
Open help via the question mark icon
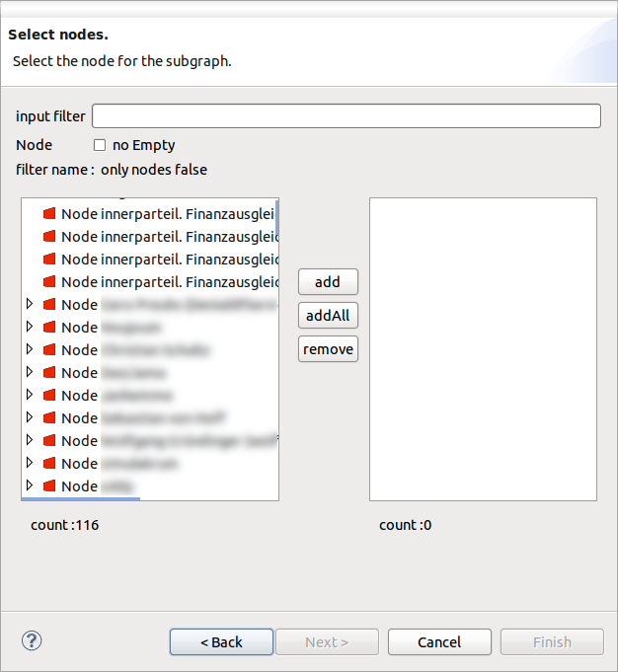click(32, 640)
